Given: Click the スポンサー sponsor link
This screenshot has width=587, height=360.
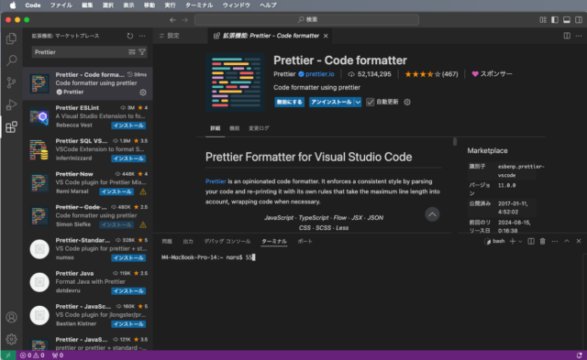Looking at the screenshot, I should point(492,74).
